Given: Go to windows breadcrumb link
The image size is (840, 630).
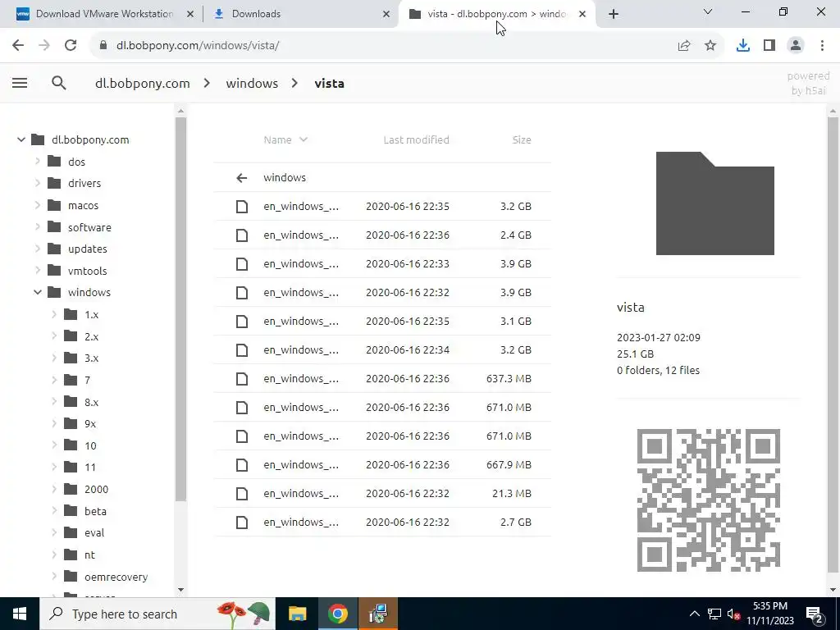Looking at the screenshot, I should 252,84.
